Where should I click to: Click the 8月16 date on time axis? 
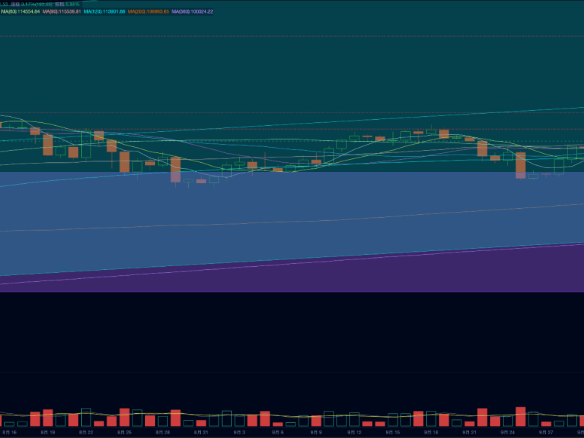pyautogui.click(x=10, y=432)
